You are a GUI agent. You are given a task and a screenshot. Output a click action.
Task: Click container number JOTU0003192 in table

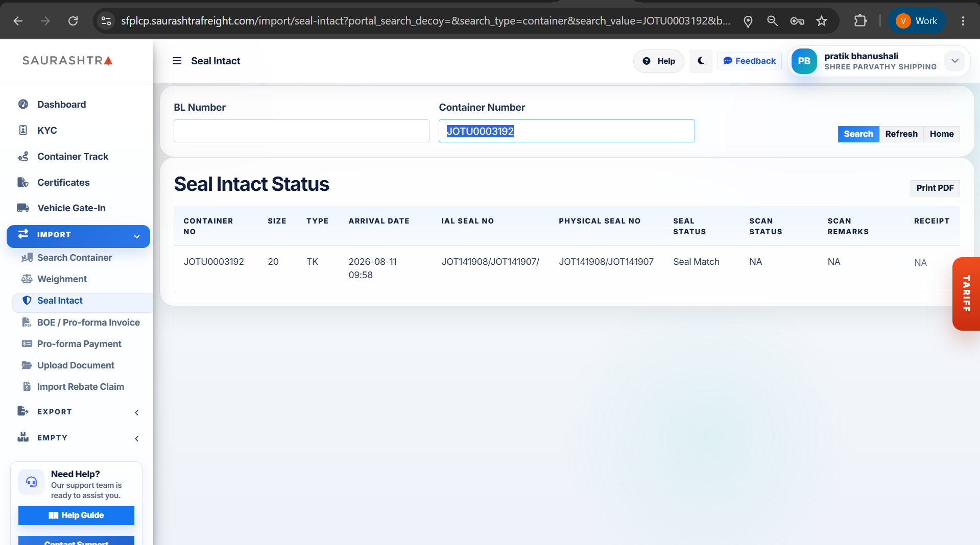(x=213, y=262)
